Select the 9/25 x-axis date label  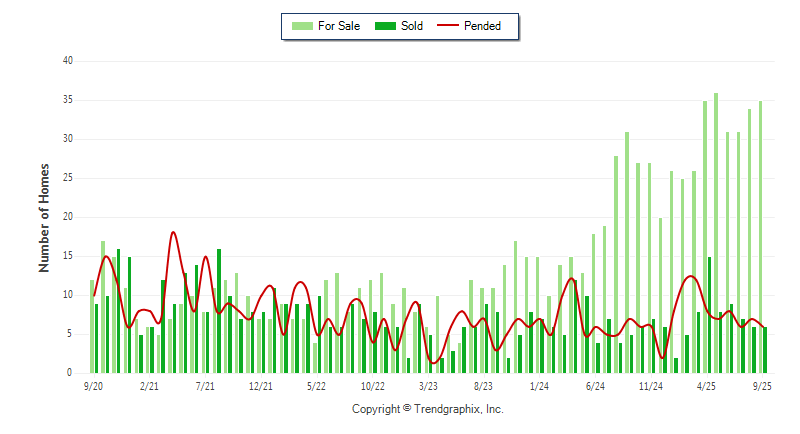click(x=762, y=385)
